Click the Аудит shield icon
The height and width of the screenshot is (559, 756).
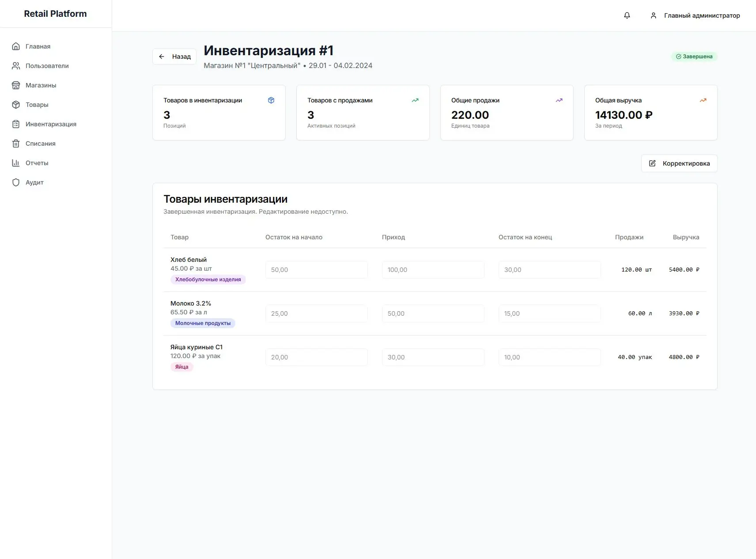coord(16,182)
